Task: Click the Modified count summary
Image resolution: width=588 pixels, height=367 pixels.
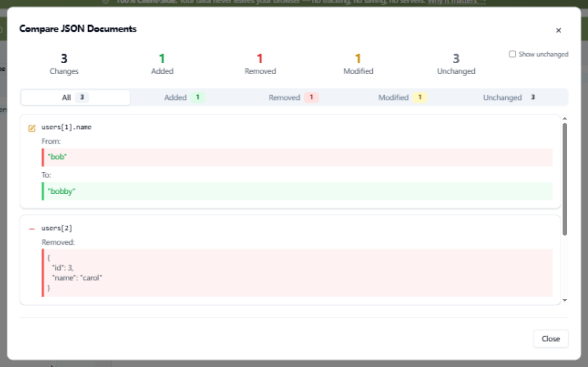Action: point(358,64)
